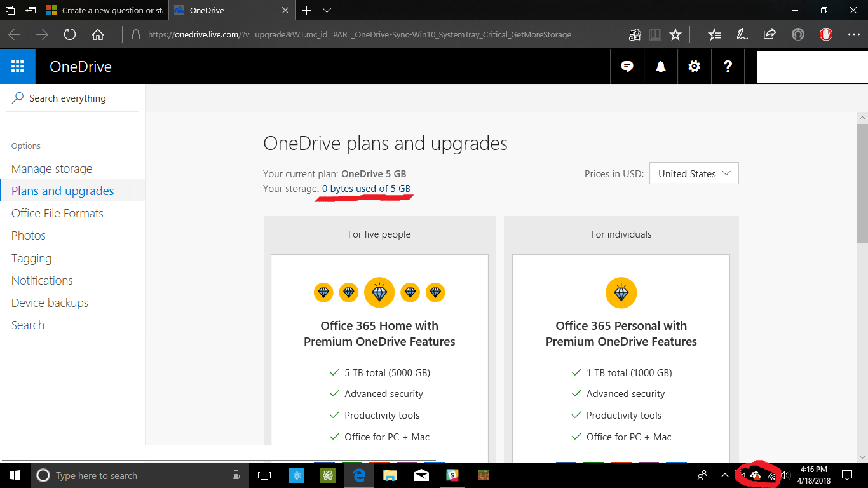Click '5 TB total (5000 GB)' feature text
Viewport: 868px width, 488px height.
coord(387,372)
